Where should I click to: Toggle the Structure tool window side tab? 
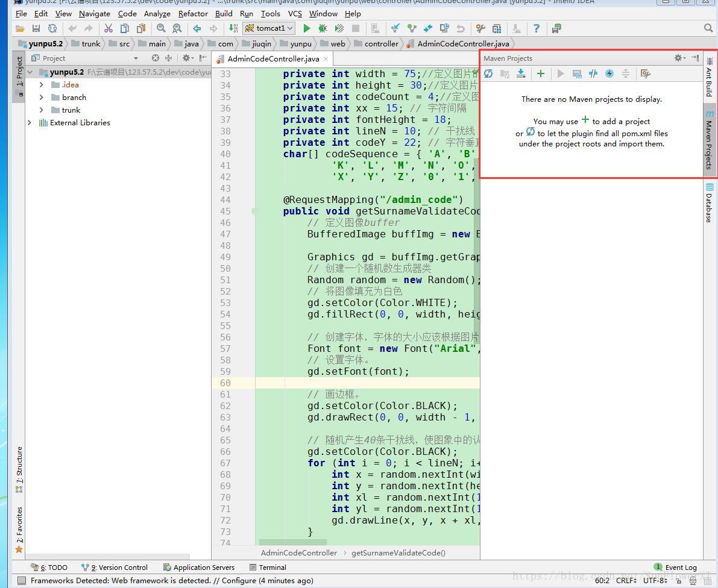tap(19, 469)
